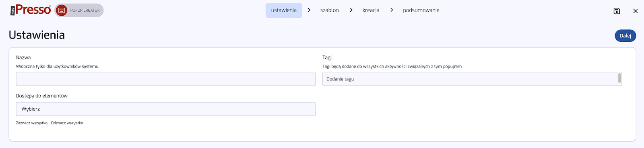Click the POPUP CREATOR badge label
644x148 pixels.
click(85, 10)
